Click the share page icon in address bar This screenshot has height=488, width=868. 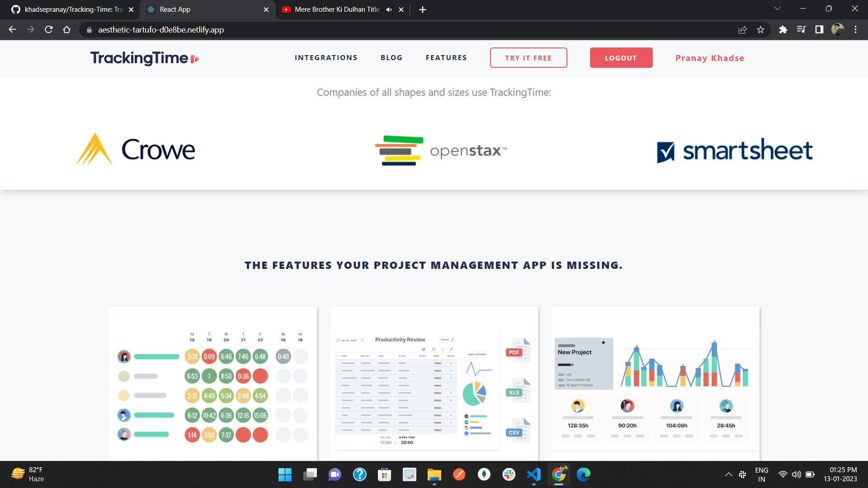point(742,30)
